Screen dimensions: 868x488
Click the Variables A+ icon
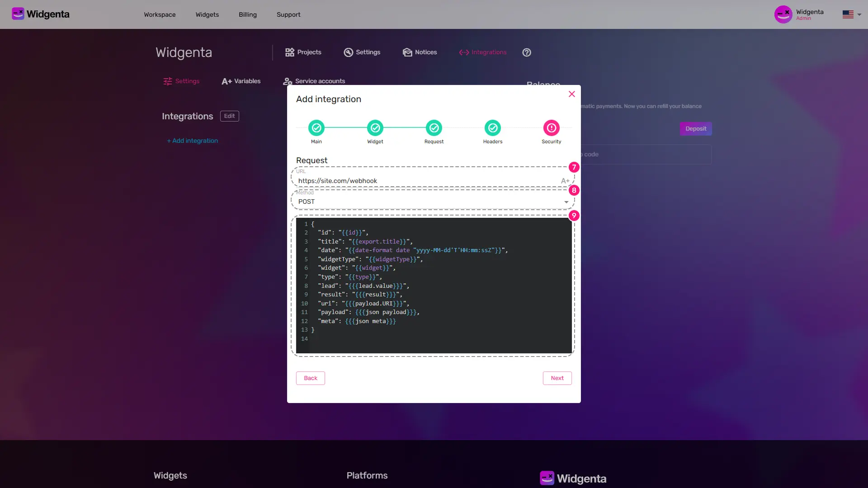coord(227,81)
